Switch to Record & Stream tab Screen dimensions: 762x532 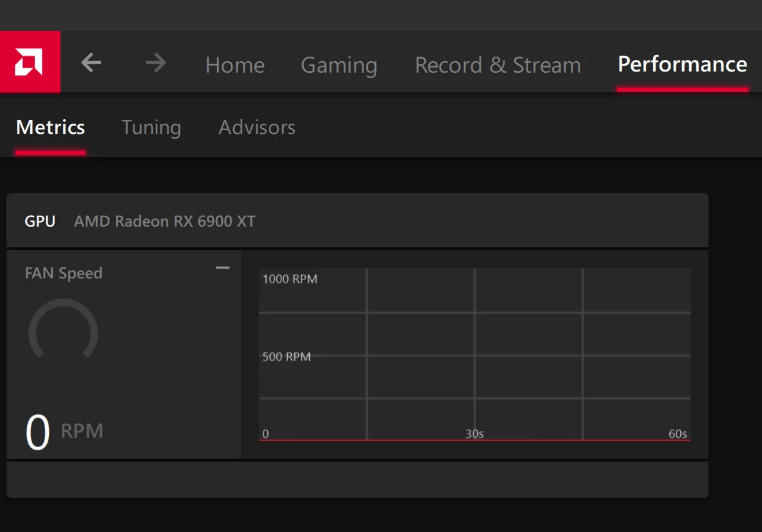tap(498, 64)
